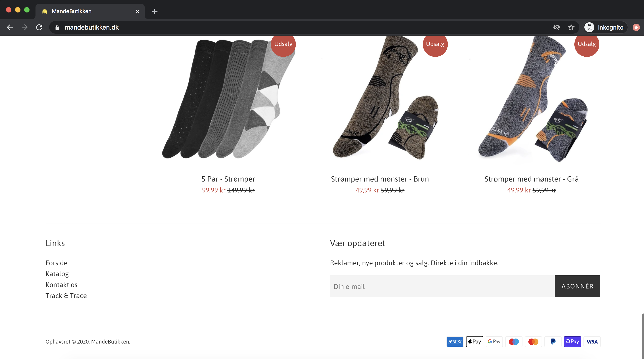Click the Din e-mail input field
The image size is (644, 359).
pyautogui.click(x=442, y=286)
